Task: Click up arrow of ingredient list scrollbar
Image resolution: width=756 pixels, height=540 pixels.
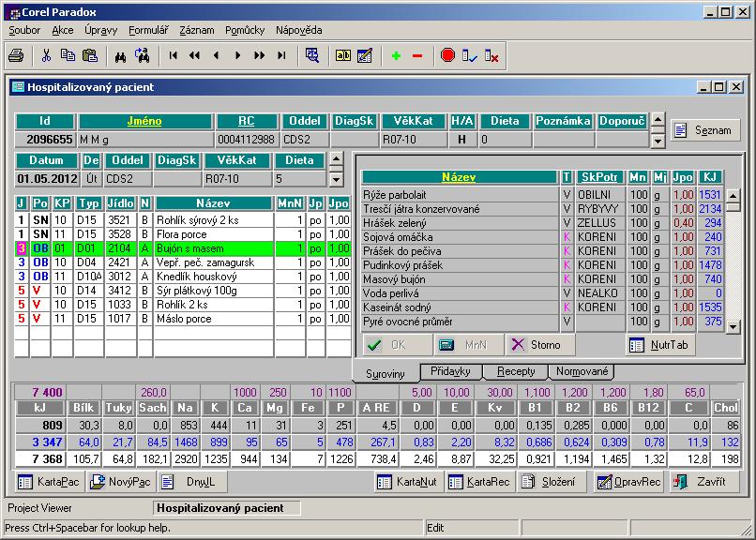Action: 733,196
